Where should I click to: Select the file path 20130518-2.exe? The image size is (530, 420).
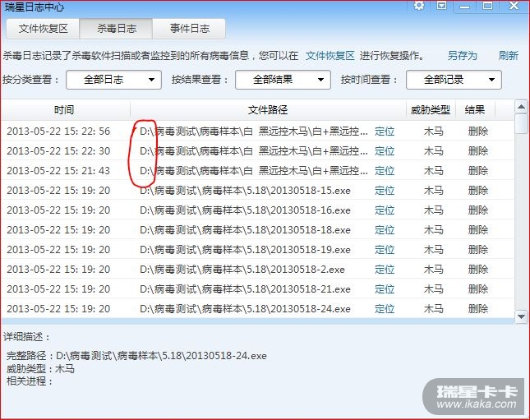(x=242, y=270)
